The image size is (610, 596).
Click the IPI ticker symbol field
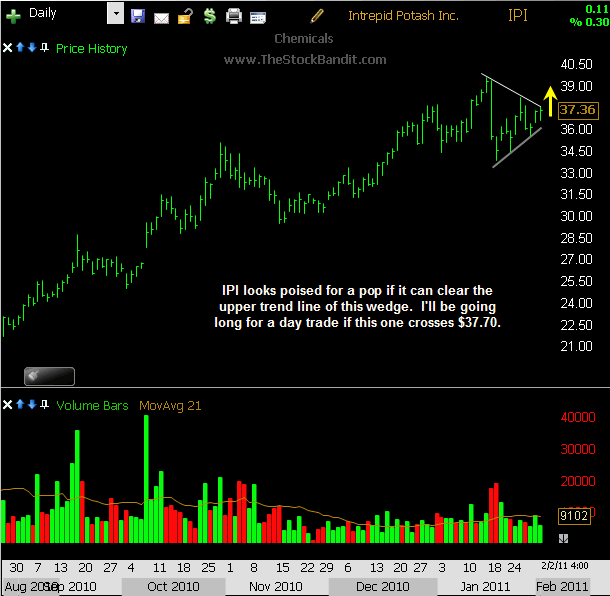coord(518,15)
